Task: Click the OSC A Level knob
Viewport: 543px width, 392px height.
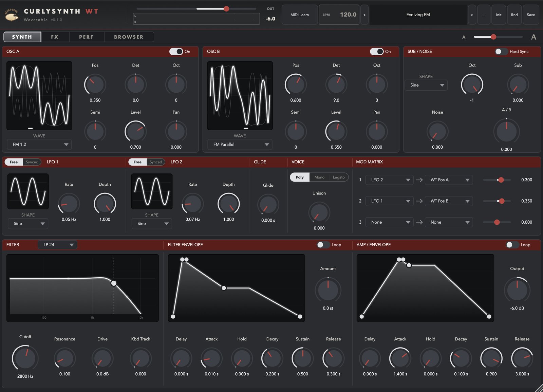Action: click(135, 131)
